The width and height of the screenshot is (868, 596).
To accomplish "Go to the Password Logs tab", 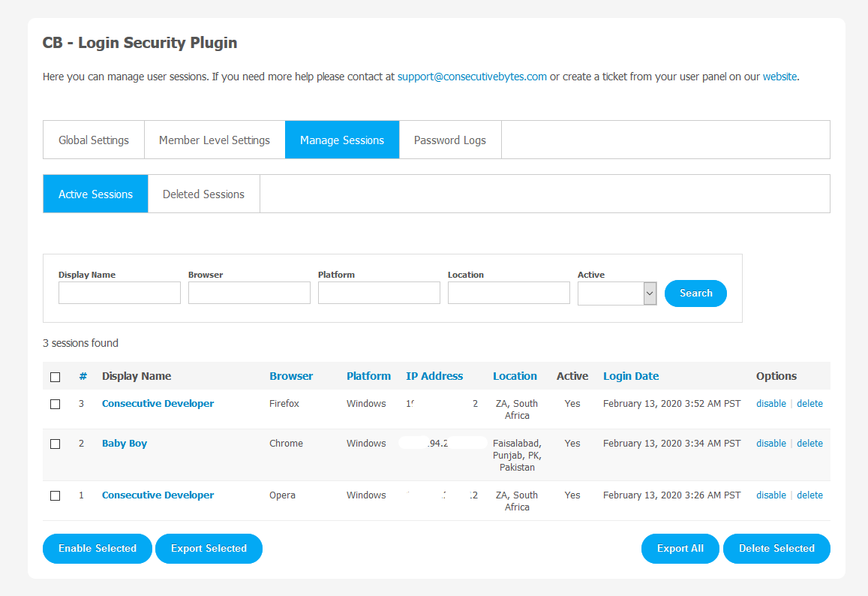I will 450,140.
